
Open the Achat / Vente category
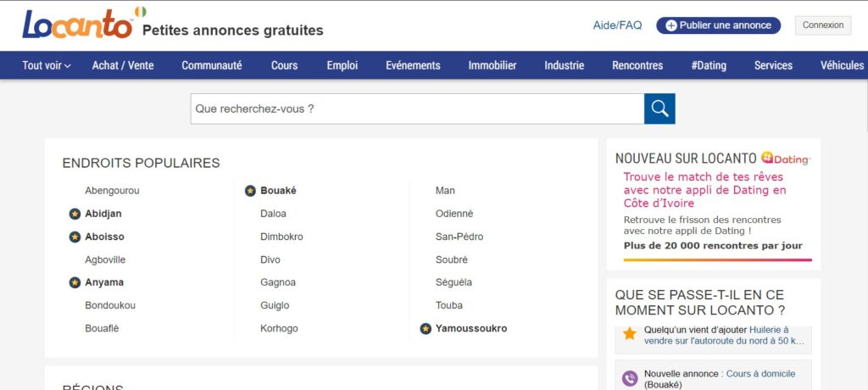tap(123, 65)
